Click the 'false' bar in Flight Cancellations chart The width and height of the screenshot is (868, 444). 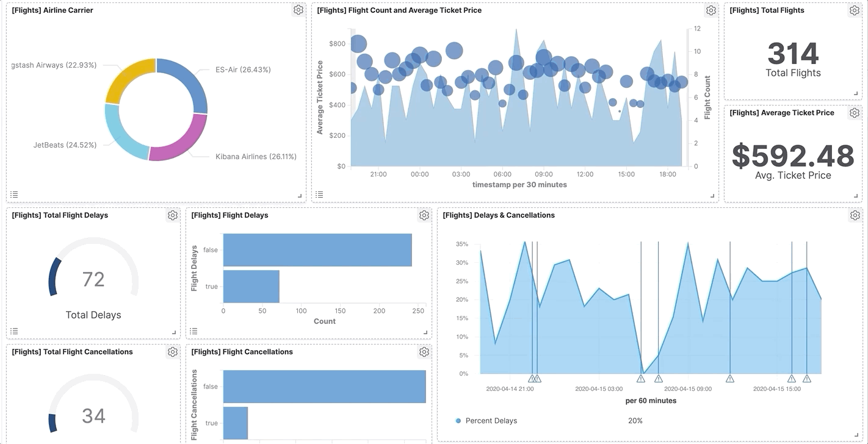point(325,387)
